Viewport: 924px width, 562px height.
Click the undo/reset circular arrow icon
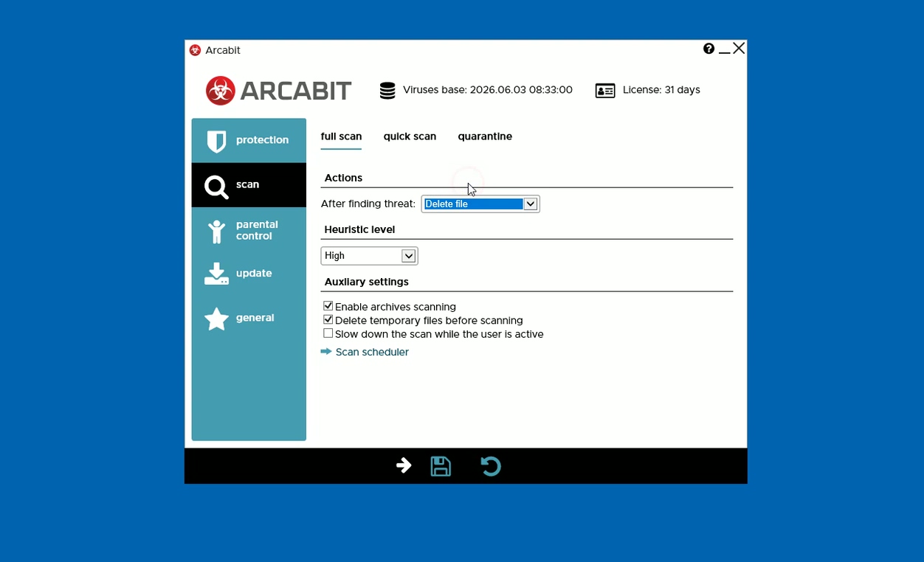(x=491, y=466)
